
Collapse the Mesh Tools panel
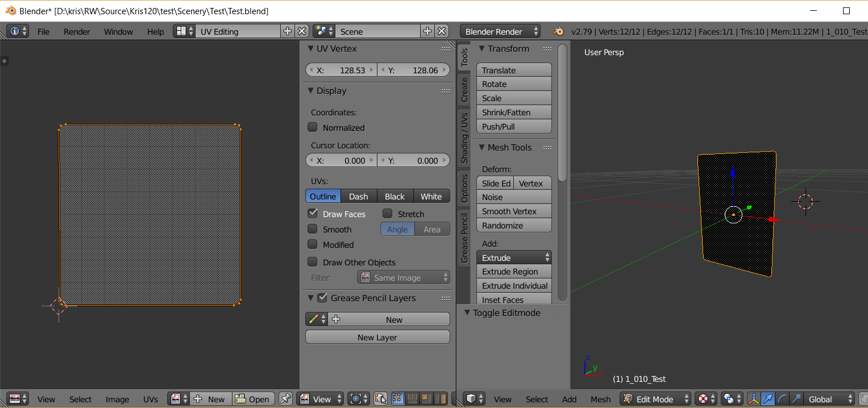(x=482, y=147)
